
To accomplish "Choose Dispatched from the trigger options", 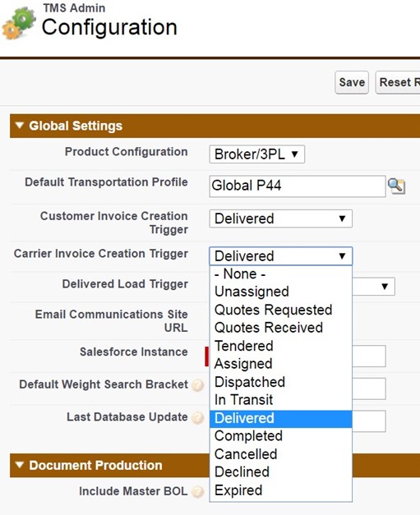I will [280, 382].
